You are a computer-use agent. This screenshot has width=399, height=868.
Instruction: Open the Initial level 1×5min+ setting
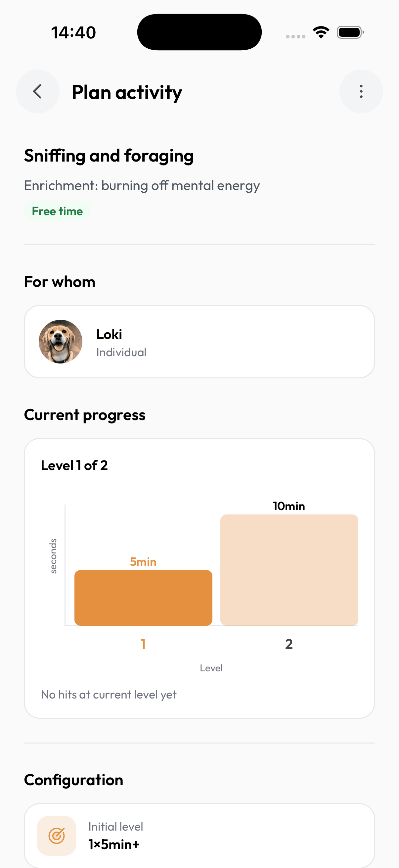point(199,836)
